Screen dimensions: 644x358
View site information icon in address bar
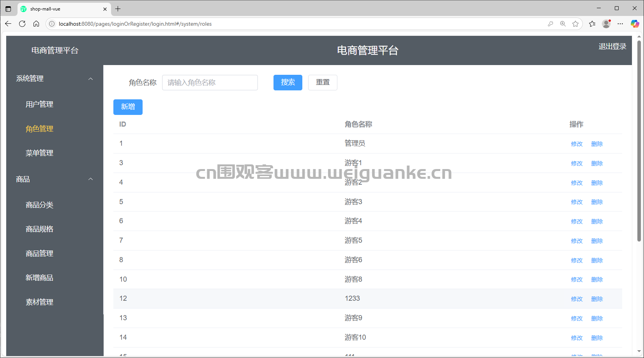(x=52, y=24)
